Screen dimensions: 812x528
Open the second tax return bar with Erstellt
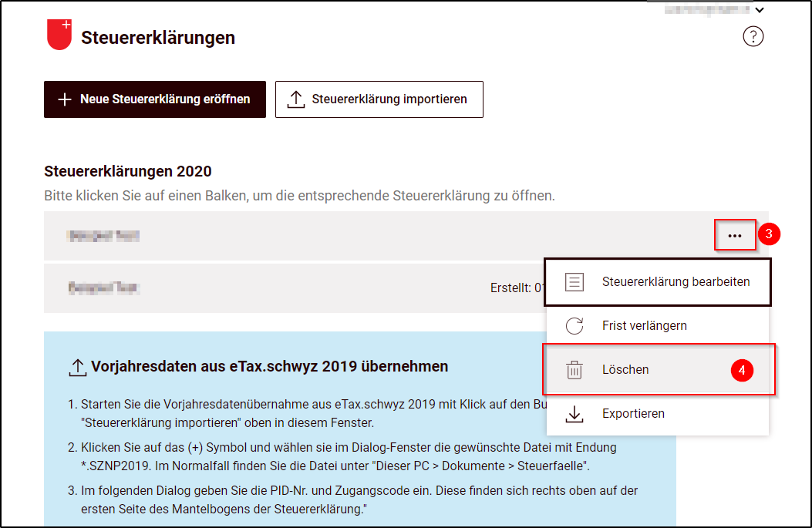pyautogui.click(x=294, y=288)
